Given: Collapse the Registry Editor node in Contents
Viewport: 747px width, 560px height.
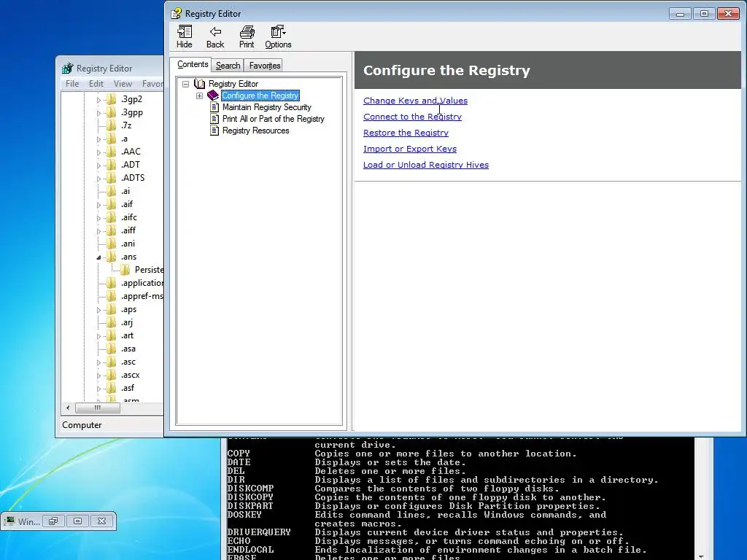Looking at the screenshot, I should pos(186,84).
